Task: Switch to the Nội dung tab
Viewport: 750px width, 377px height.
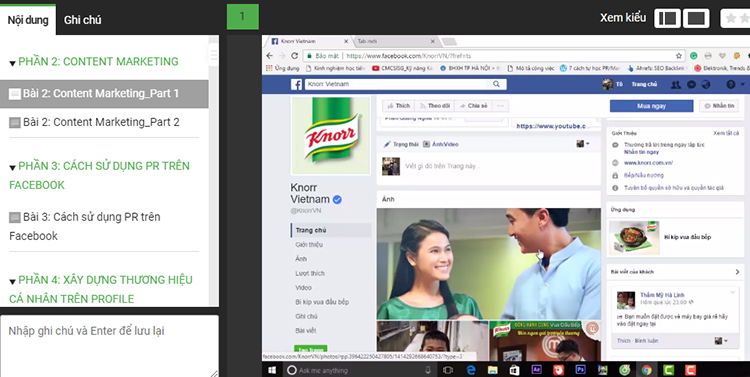Action: tap(28, 20)
